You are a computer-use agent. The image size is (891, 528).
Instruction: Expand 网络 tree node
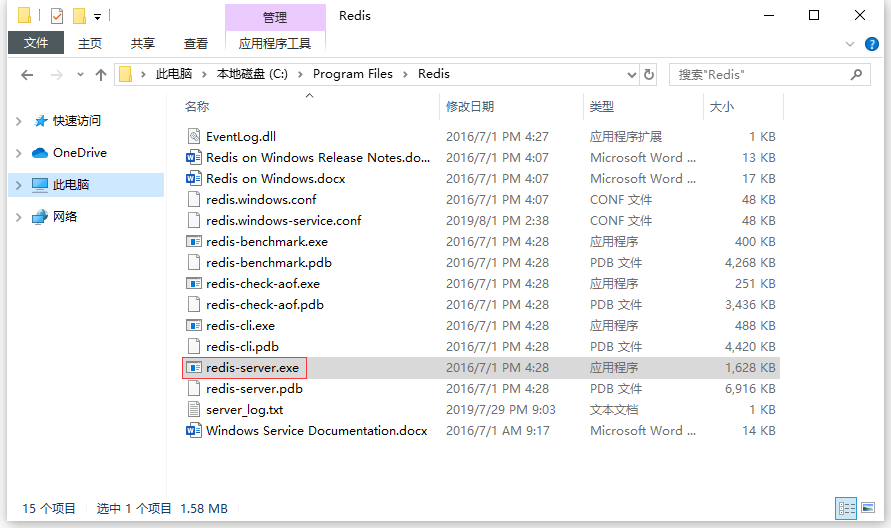(19, 217)
